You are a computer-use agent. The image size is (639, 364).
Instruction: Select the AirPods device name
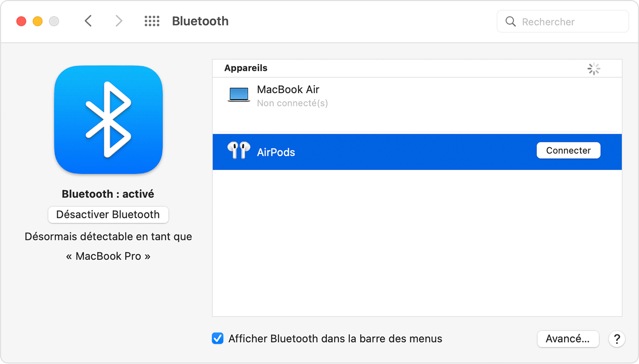click(276, 152)
